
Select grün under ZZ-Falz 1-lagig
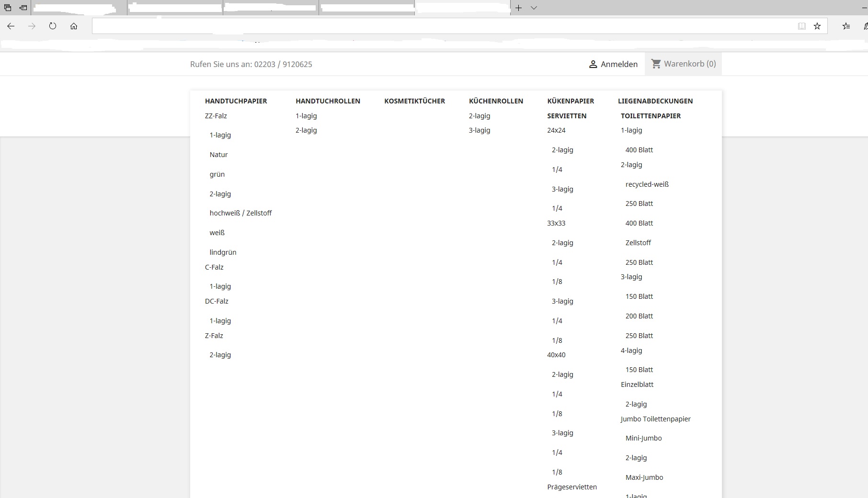217,174
